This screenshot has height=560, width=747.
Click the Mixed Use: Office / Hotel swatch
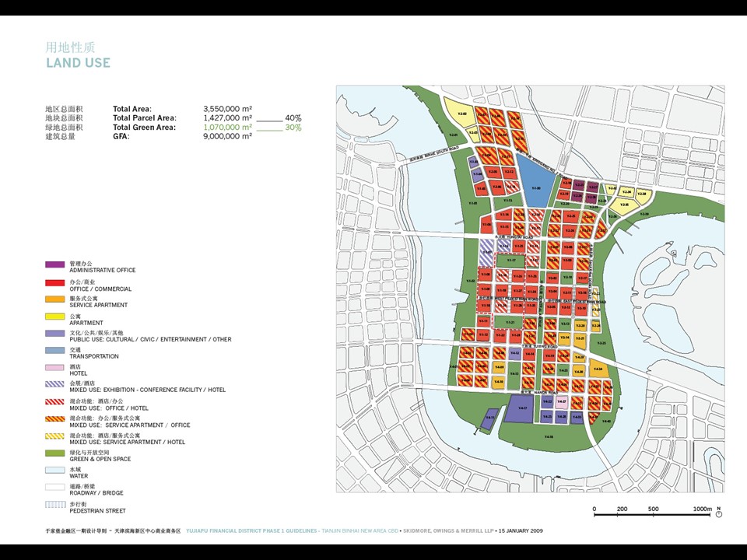54,401
